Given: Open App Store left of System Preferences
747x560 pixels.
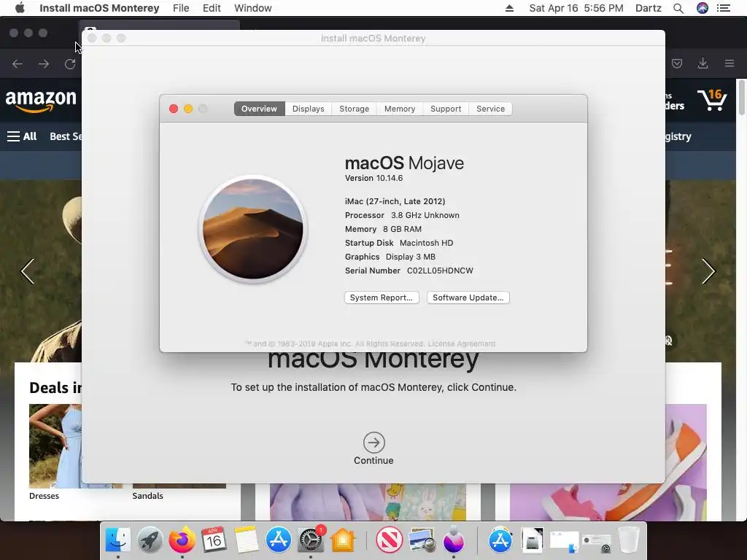Looking at the screenshot, I should click(x=278, y=540).
